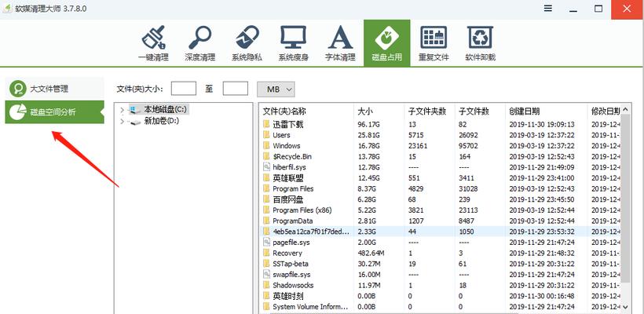The height and width of the screenshot is (314, 644).
Task: Click the file list vertical scrollbar thumb
Action: pyautogui.click(x=625, y=199)
